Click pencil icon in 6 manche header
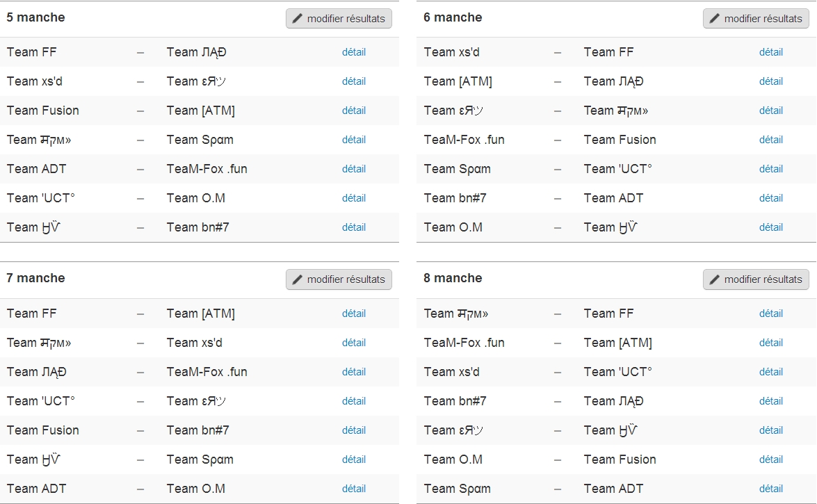Screen dimensions: 817x504 click(714, 19)
